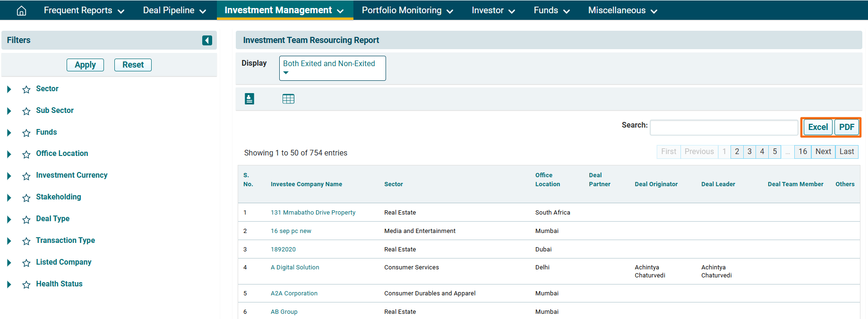Export the report to Excel
This screenshot has height=319, width=868.
coord(817,127)
